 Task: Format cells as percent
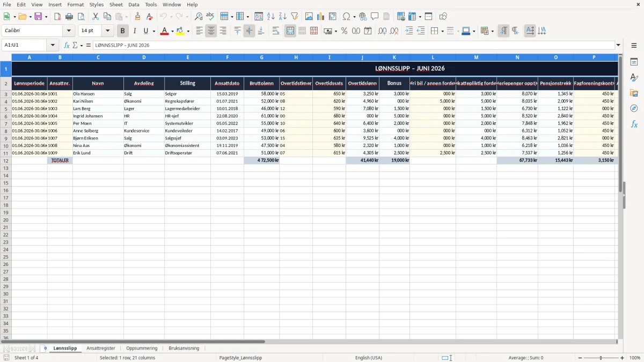(345, 31)
